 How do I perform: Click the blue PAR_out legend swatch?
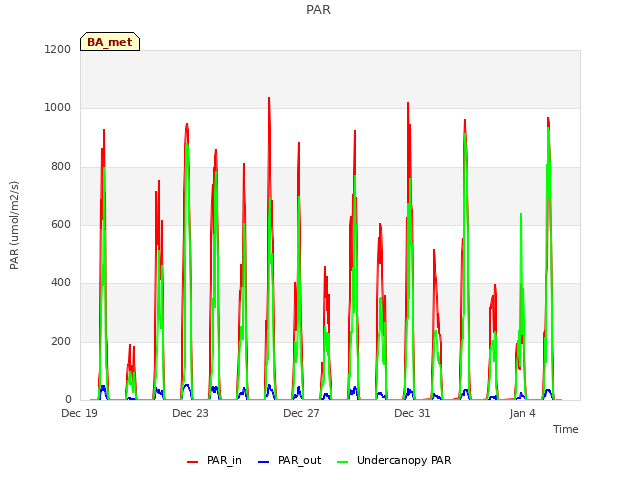(264, 462)
